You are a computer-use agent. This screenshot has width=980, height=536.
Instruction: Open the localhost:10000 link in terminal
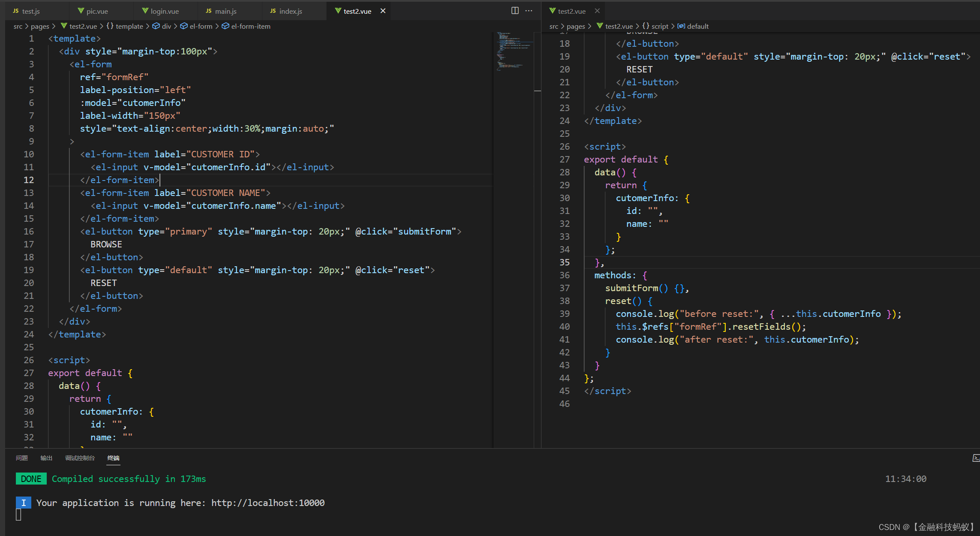click(x=268, y=503)
